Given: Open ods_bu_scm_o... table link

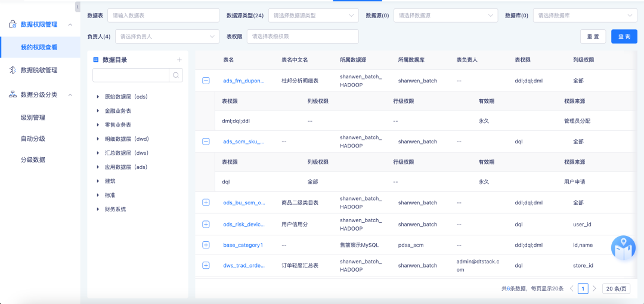Looking at the screenshot, I should click(243, 203).
